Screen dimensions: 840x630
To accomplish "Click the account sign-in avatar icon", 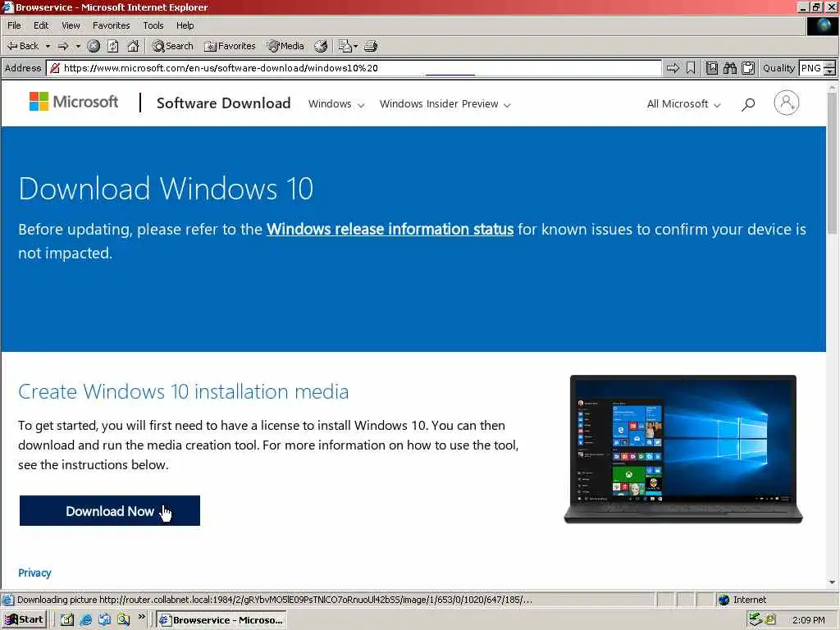I will point(787,103).
